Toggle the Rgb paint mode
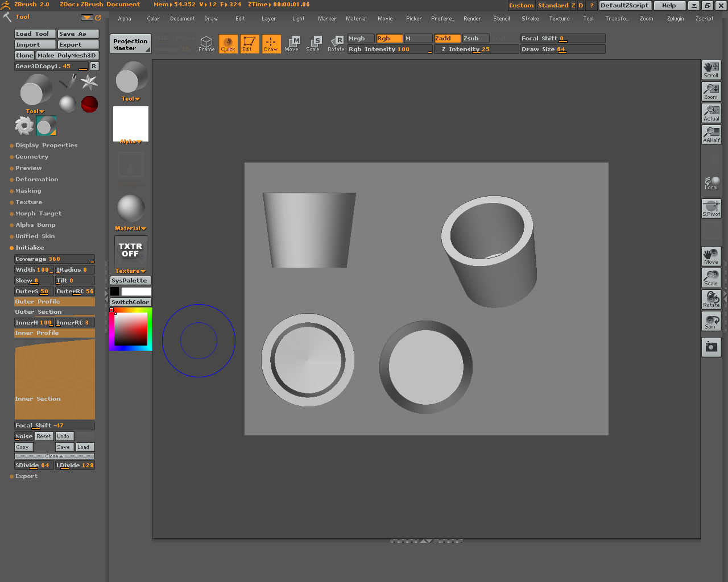This screenshot has width=728, height=582. coord(389,39)
